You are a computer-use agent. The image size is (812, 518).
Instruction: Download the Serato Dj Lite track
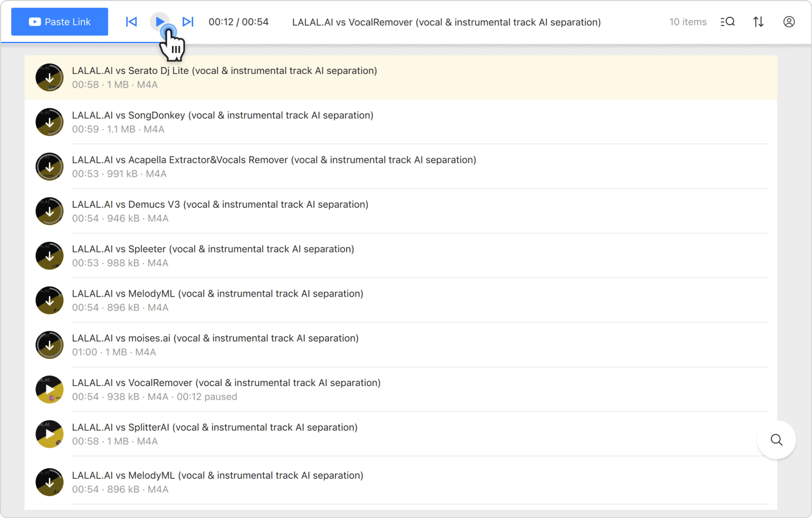coord(49,78)
